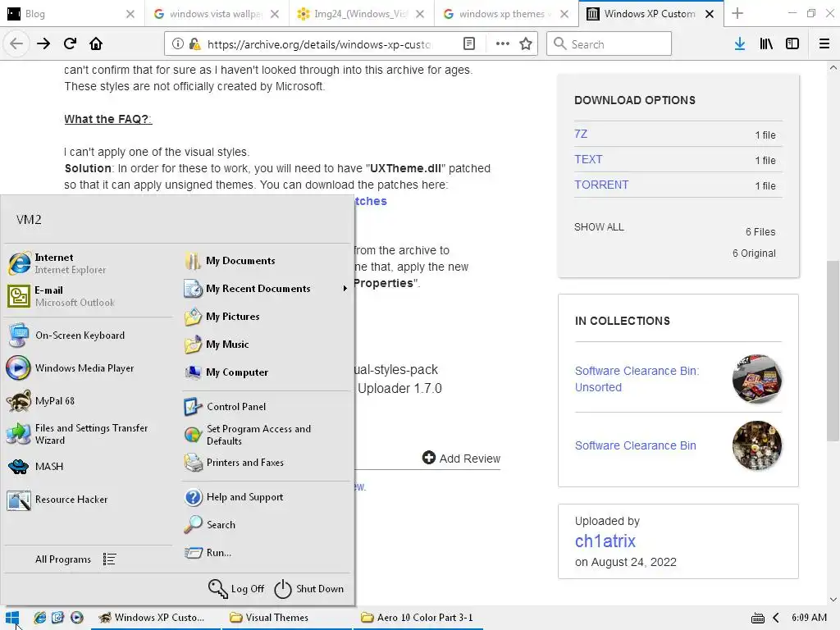
Task: Switch to Visual Themes folder window
Action: tap(286, 618)
